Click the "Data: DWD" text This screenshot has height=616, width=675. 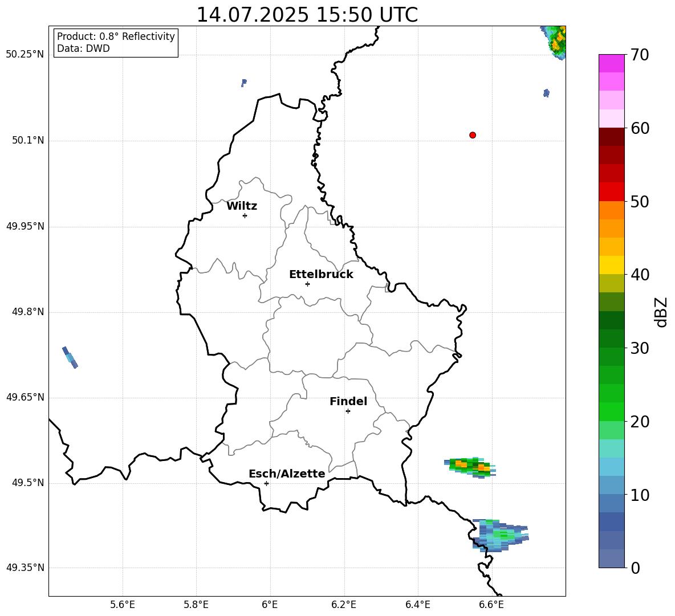click(83, 48)
